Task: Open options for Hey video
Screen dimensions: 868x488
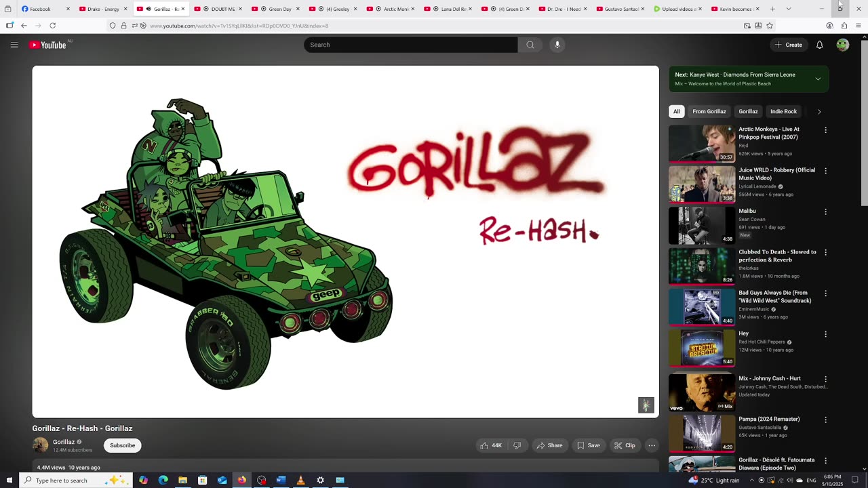Action: 825,334
